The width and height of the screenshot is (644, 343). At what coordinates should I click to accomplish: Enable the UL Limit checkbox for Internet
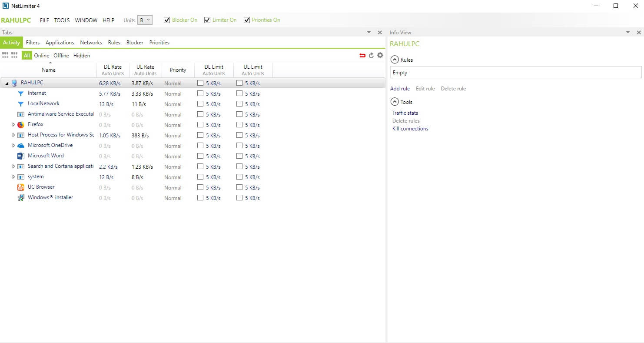tap(239, 93)
